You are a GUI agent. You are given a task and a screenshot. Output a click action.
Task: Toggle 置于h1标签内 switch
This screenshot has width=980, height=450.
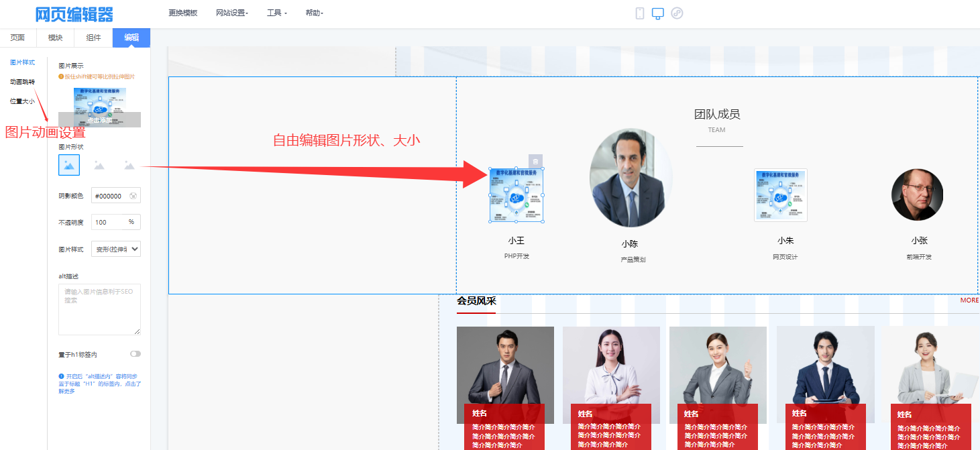click(x=135, y=354)
